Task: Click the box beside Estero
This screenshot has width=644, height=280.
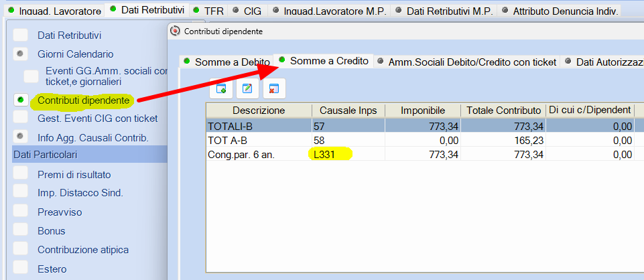Action: tap(21, 268)
